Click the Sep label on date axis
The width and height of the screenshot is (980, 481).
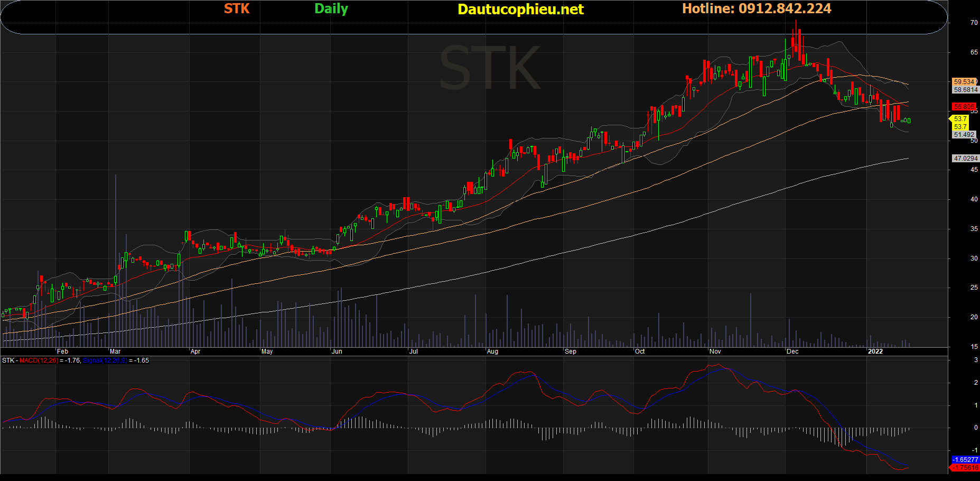click(571, 351)
